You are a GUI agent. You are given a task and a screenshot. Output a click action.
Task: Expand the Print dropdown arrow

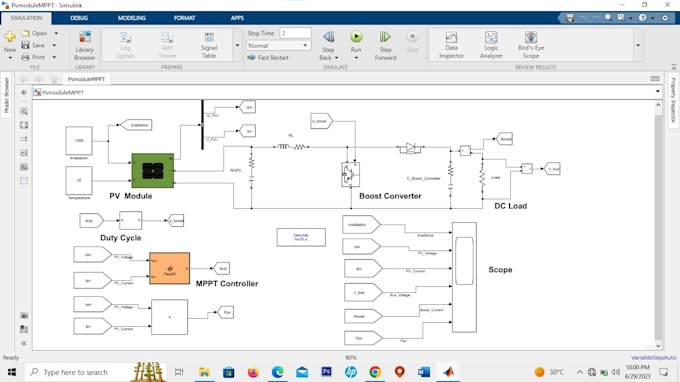(54, 57)
